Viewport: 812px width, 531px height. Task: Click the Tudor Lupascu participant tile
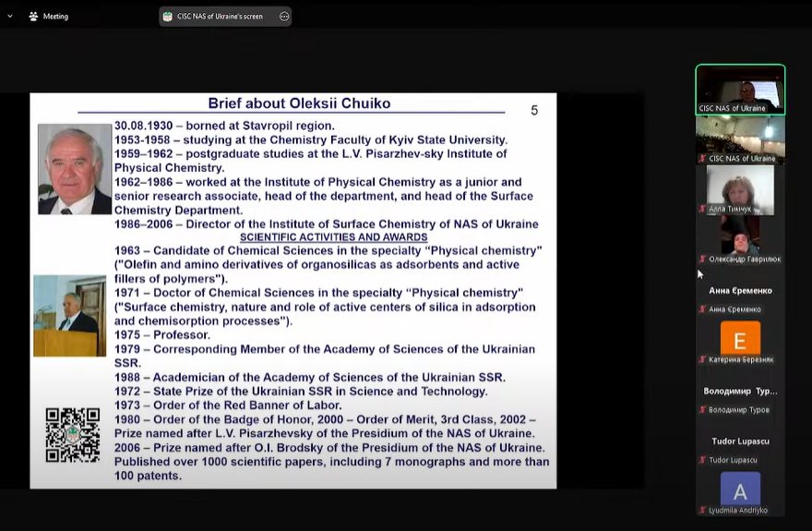click(x=740, y=441)
